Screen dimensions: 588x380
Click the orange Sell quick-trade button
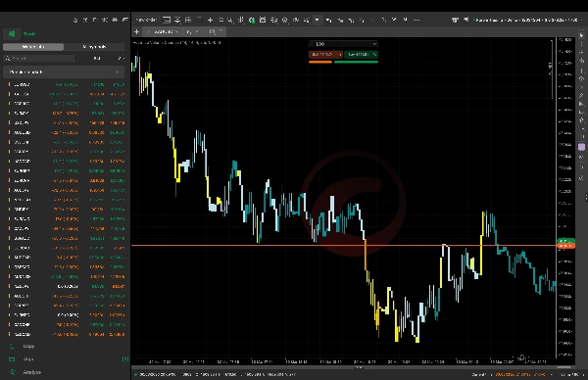[x=325, y=55]
